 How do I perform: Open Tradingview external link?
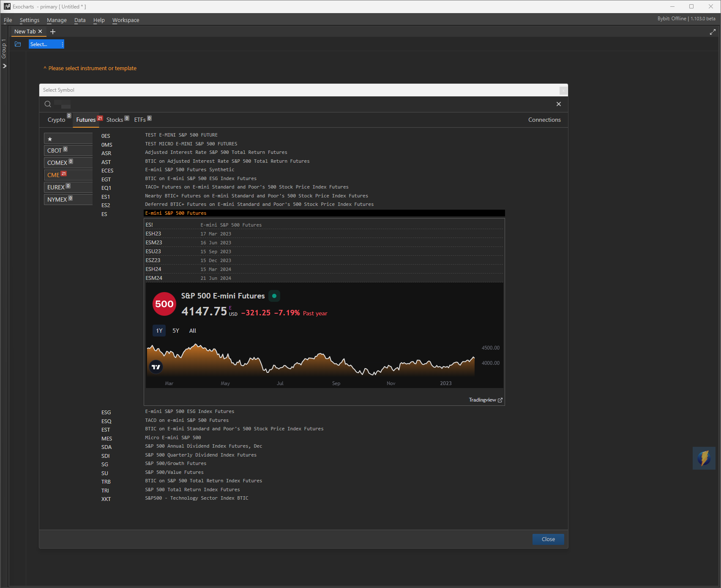pyautogui.click(x=486, y=400)
